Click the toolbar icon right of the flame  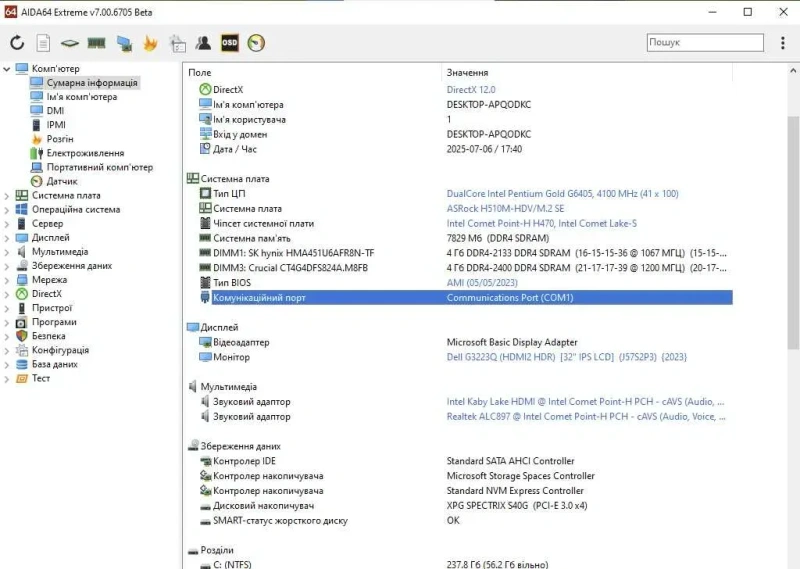point(177,43)
